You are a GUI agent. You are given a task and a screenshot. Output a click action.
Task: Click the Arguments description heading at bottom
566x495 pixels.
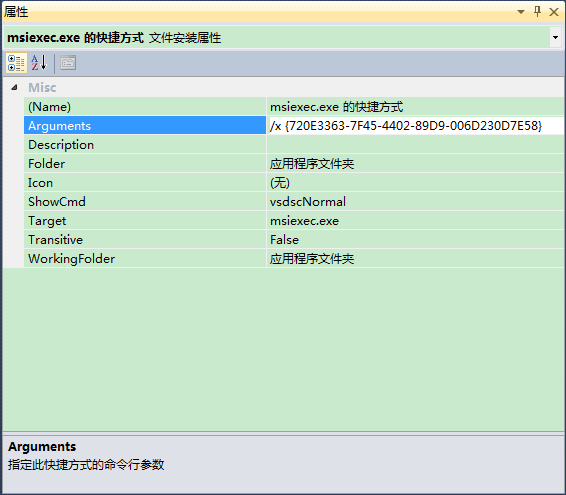tap(42, 447)
